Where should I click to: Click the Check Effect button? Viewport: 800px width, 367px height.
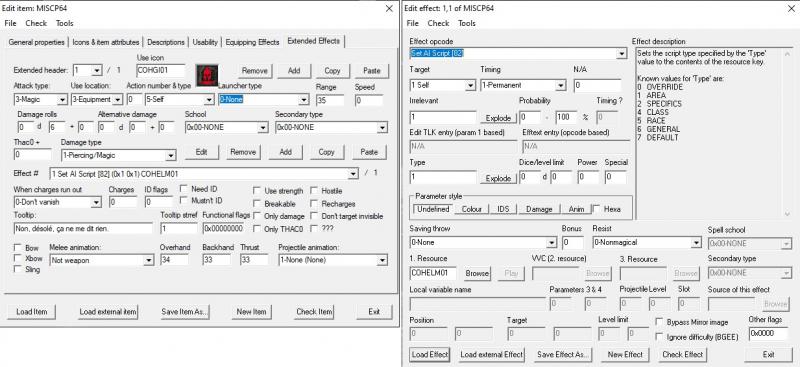tap(683, 354)
